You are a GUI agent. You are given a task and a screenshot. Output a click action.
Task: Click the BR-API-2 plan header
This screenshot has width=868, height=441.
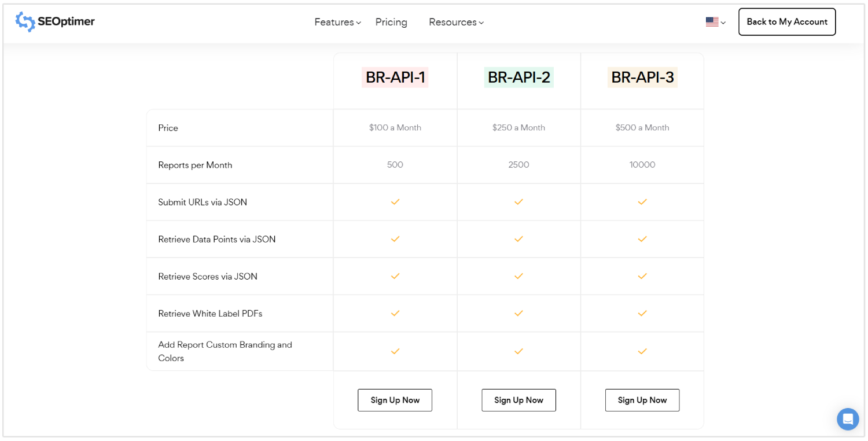pyautogui.click(x=518, y=76)
